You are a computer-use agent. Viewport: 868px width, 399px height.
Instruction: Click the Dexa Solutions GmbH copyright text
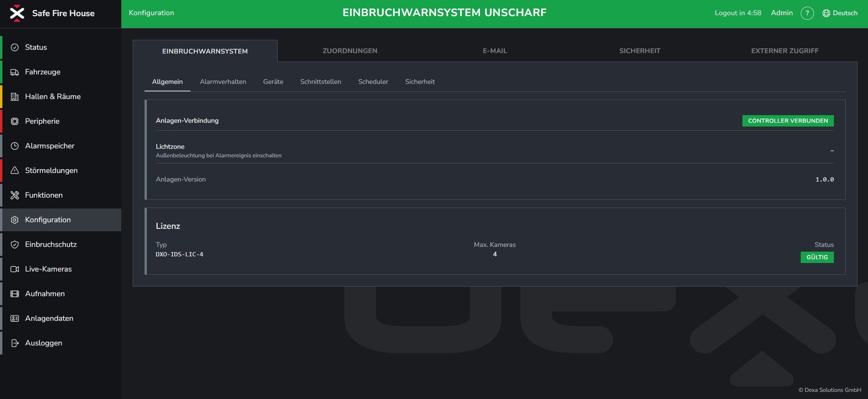point(830,390)
